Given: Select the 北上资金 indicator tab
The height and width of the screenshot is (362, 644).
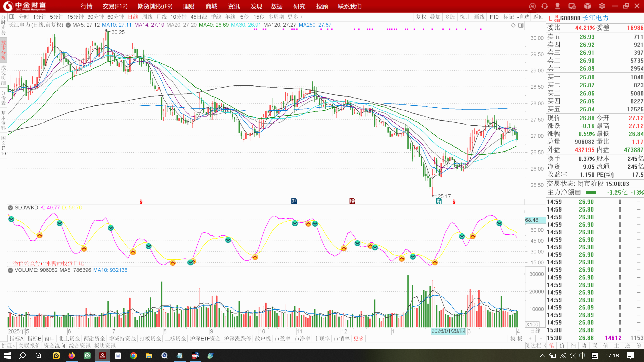Looking at the screenshot, I should pyautogui.click(x=69, y=339).
